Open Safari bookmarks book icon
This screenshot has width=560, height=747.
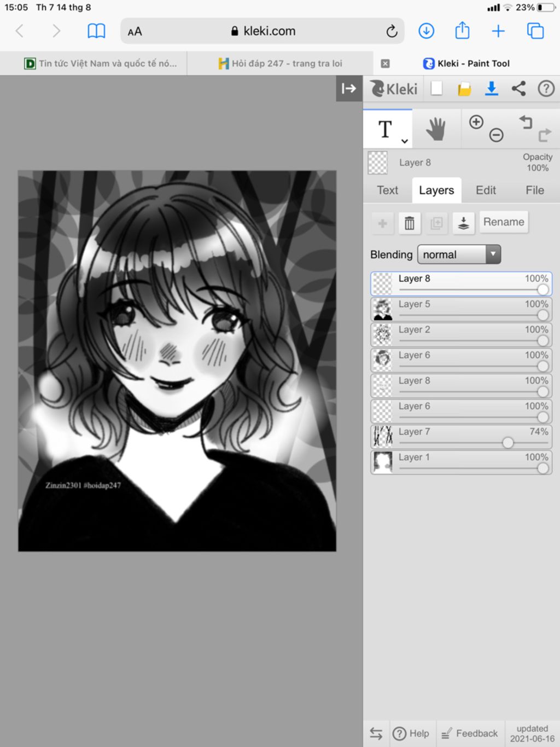pos(96,31)
